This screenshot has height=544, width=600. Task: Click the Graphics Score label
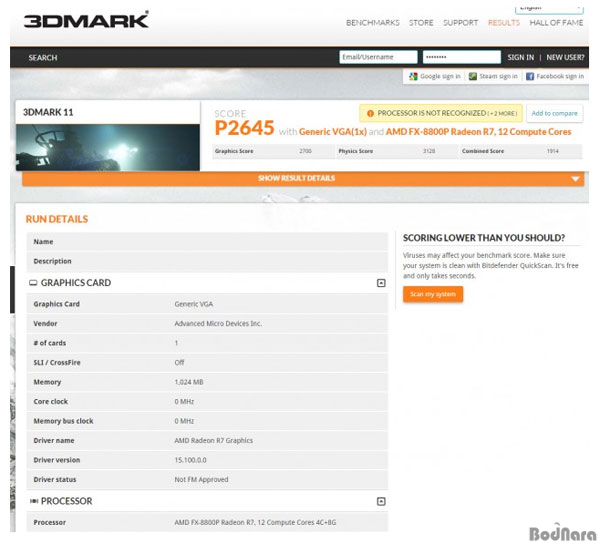pos(234,151)
